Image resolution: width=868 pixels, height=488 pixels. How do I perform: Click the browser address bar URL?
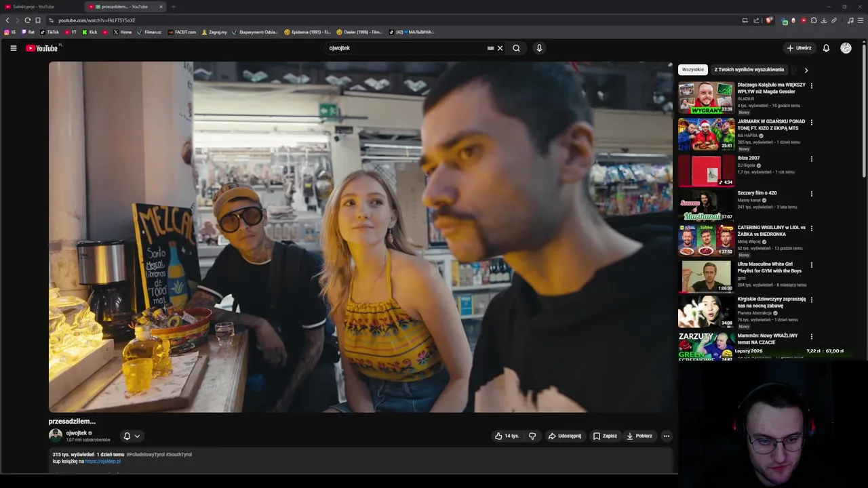tap(97, 20)
